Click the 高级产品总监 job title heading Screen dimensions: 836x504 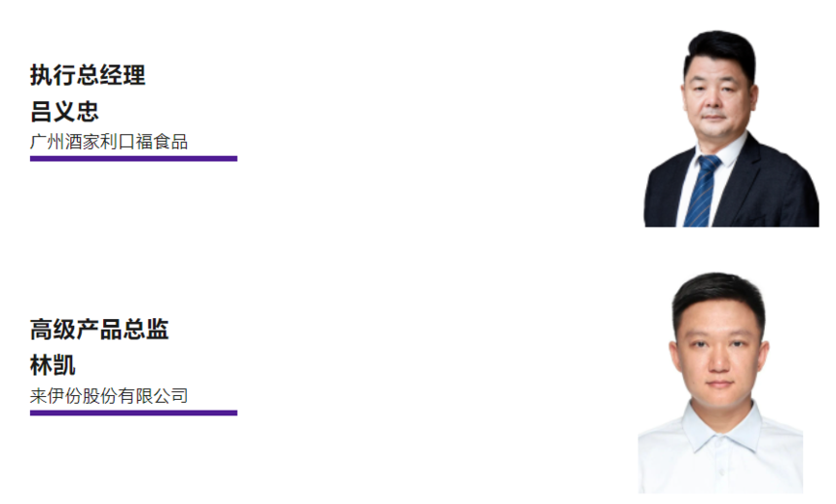(x=99, y=329)
